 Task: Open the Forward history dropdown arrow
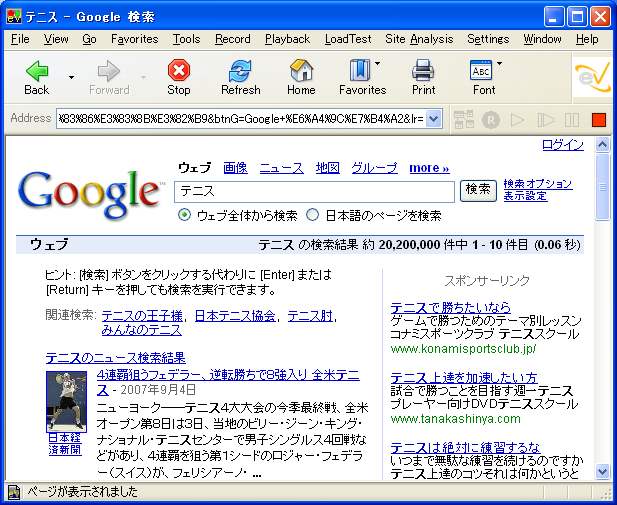tap(144, 77)
